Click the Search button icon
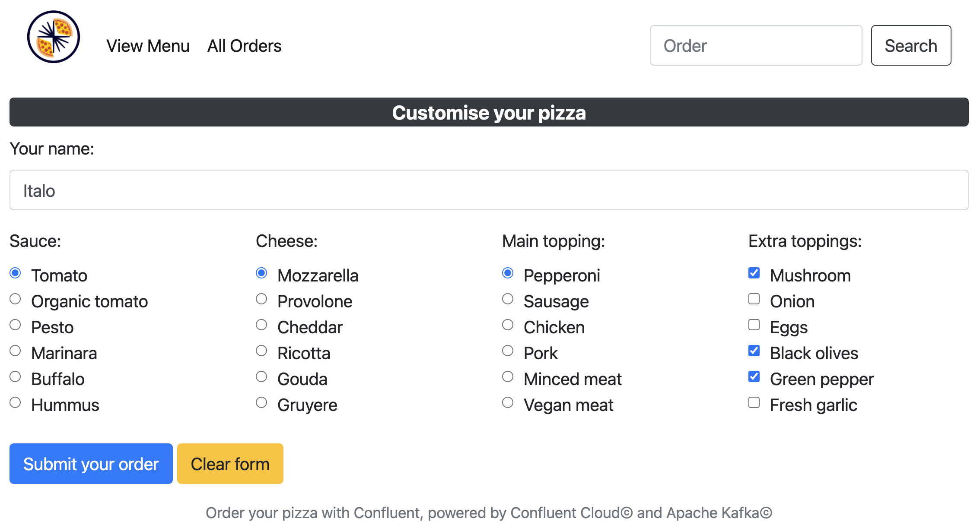980x531 pixels. (x=911, y=45)
